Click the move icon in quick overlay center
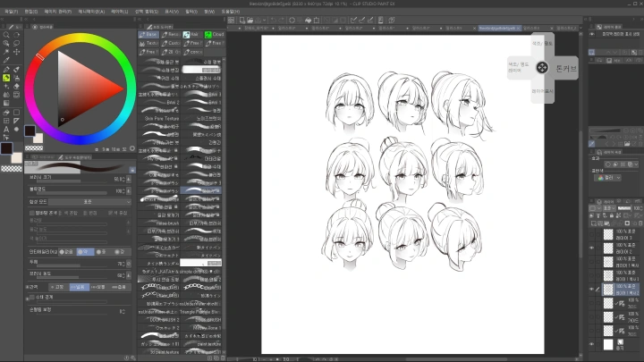This screenshot has width=644, height=362. click(542, 68)
